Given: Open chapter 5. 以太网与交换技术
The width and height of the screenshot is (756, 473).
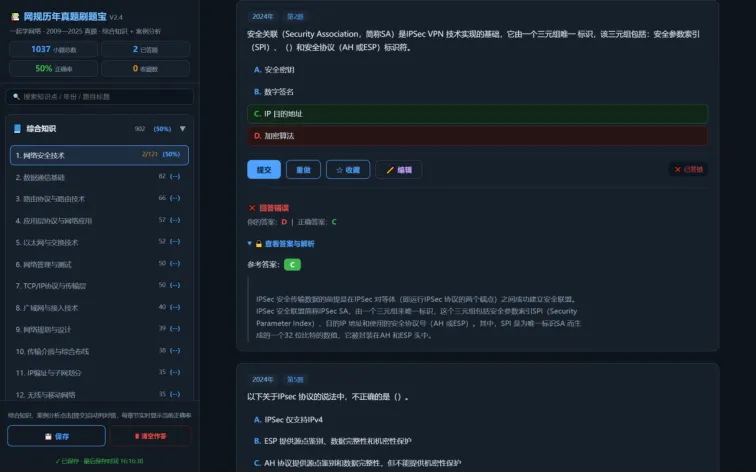Looking at the screenshot, I should point(99,242).
